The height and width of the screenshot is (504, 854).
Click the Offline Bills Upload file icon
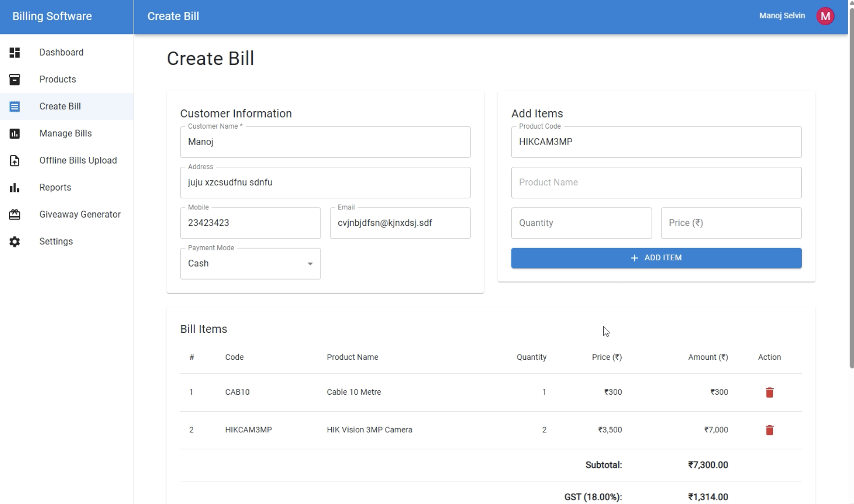(15, 161)
